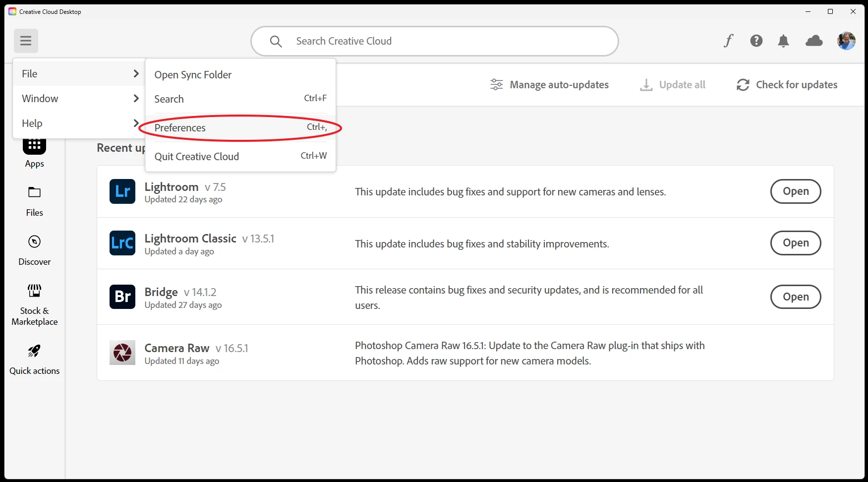Click the hamburger menu icon
Screen dimensions: 868x482
(x=26, y=41)
